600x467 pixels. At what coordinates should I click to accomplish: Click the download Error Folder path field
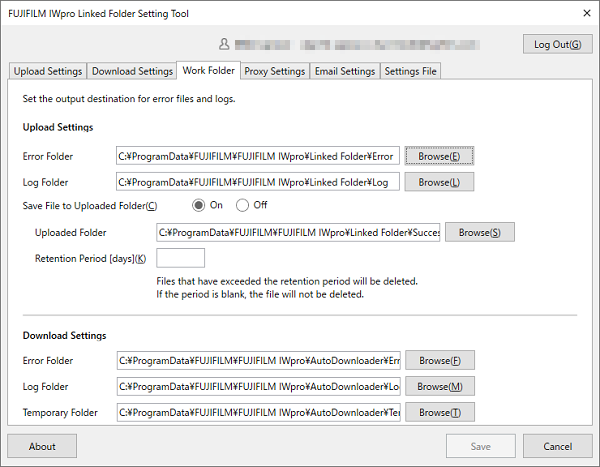pyautogui.click(x=259, y=361)
